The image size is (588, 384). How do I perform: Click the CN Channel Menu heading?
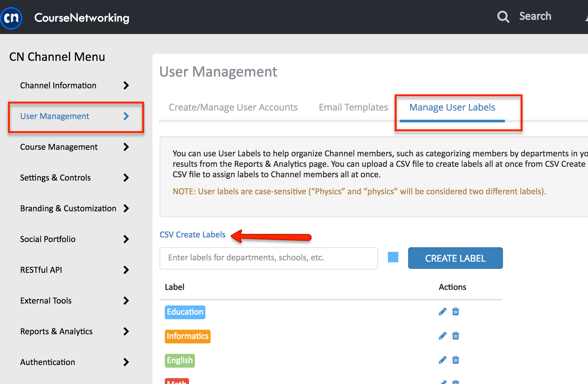57,57
